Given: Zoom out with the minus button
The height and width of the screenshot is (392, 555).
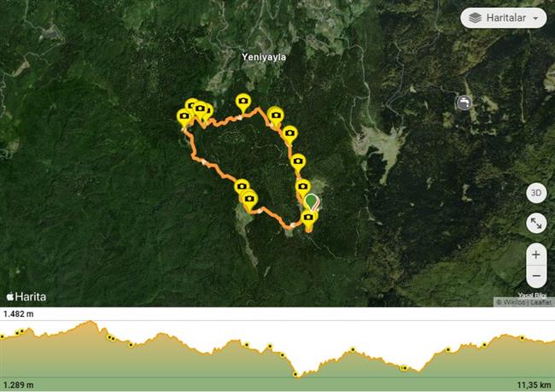Looking at the screenshot, I should 536,276.
